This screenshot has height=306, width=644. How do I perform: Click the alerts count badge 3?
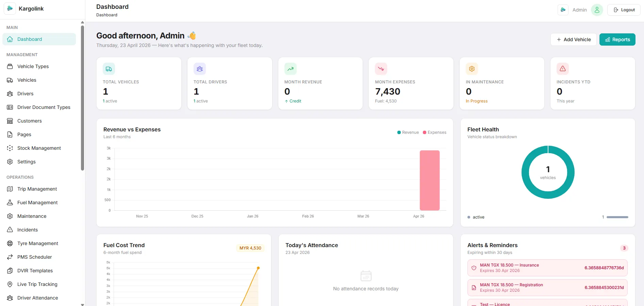624,248
